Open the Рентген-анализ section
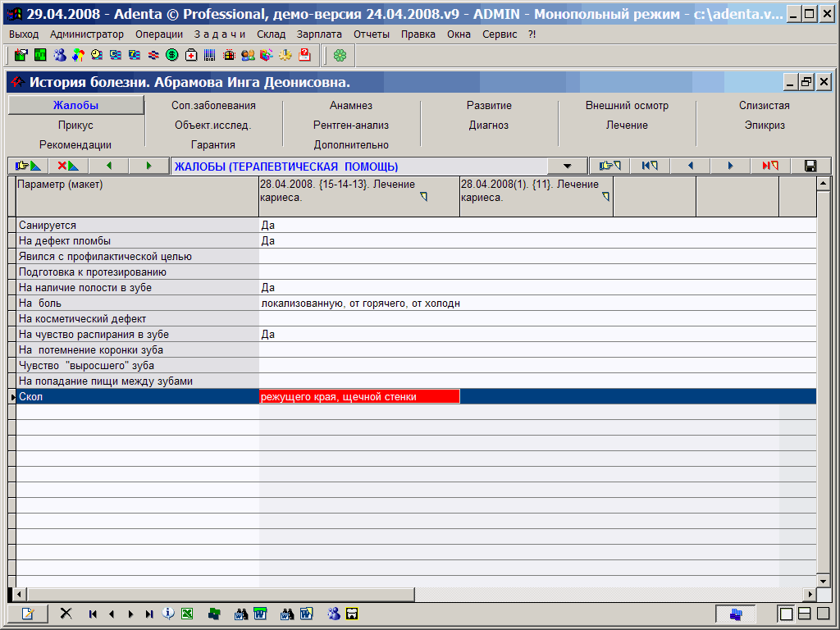Image resolution: width=840 pixels, height=630 pixels. 351,126
